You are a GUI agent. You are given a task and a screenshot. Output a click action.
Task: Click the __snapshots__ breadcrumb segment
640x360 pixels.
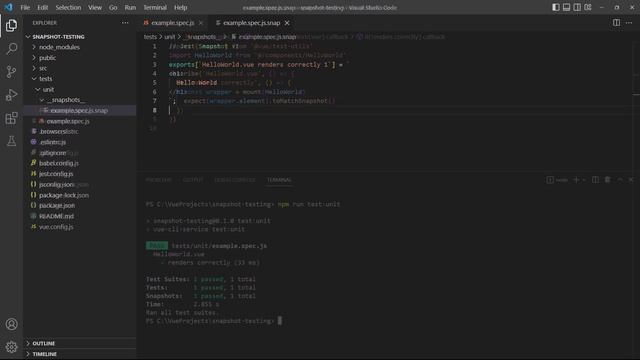click(202, 37)
